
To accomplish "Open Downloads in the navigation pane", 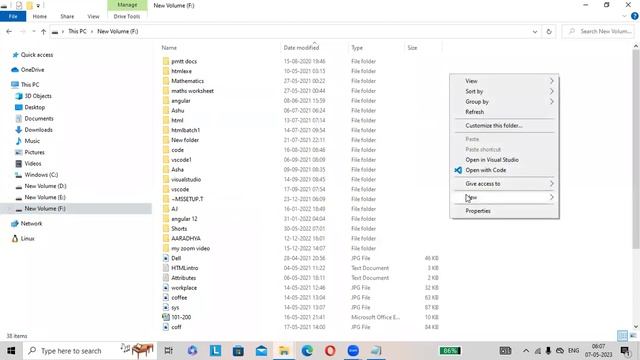I will coord(38,130).
